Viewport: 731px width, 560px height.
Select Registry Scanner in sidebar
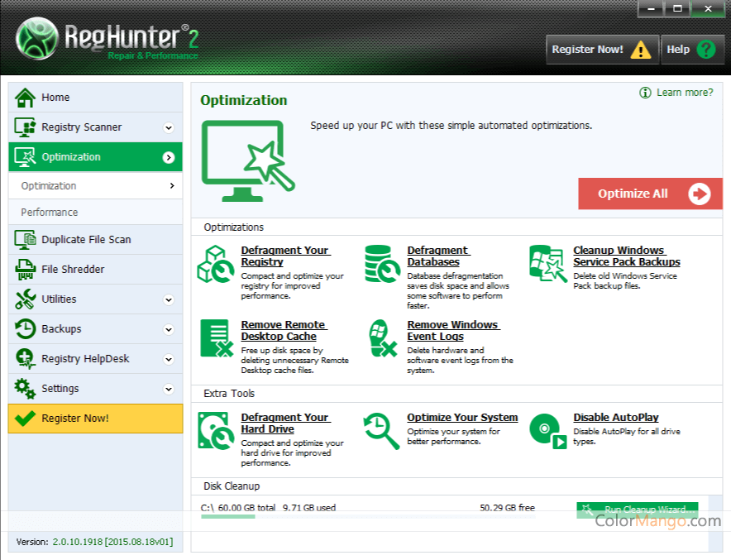pyautogui.click(x=96, y=127)
